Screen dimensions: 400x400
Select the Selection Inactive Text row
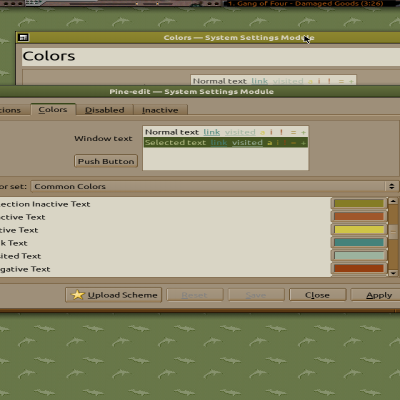point(165,204)
